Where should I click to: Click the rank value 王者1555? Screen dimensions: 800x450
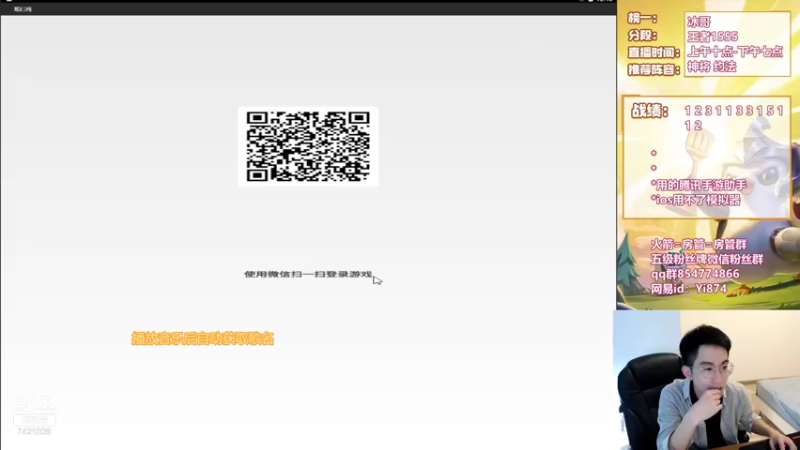pyautogui.click(x=712, y=37)
